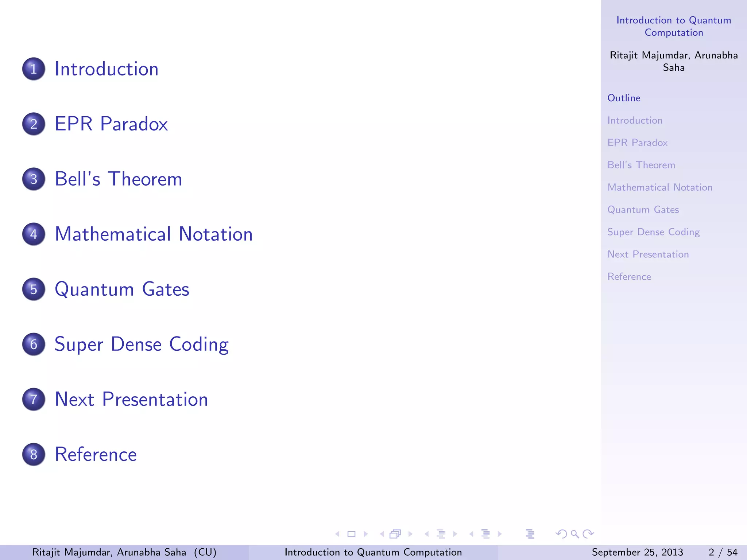Click footer title Introduction to Quantum Computation
The width and height of the screenshot is (747, 560).
(x=373, y=552)
